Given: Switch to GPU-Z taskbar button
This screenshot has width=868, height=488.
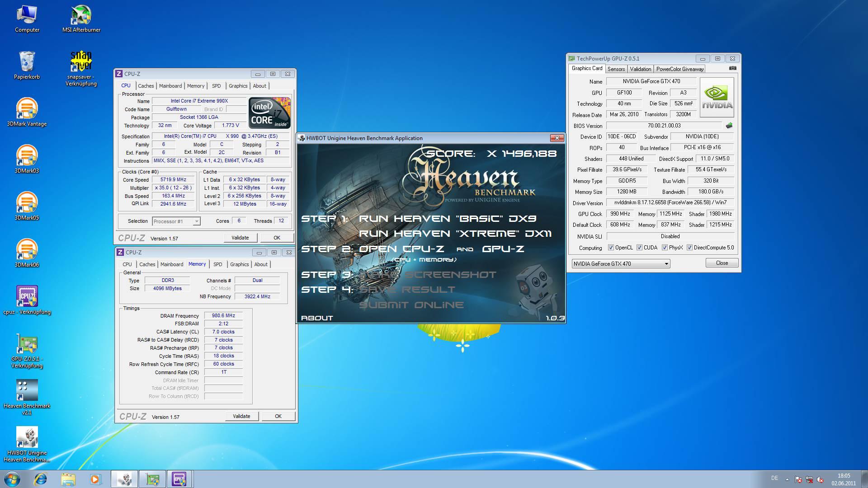Looking at the screenshot, I should [x=152, y=479].
